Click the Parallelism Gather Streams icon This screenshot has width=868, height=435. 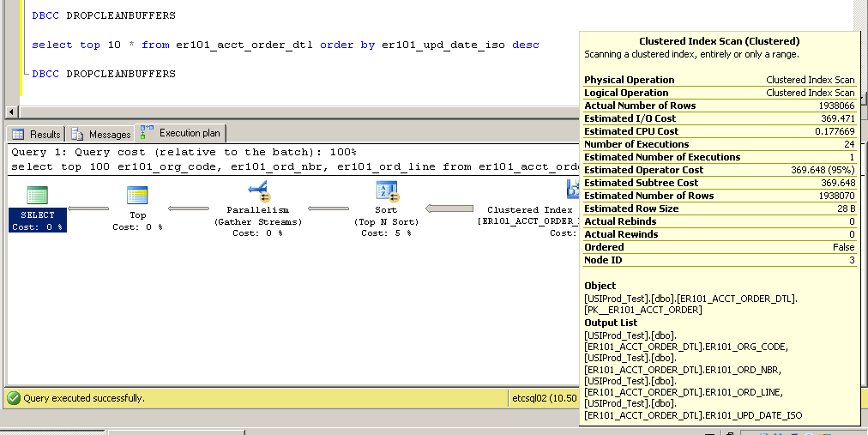258,191
